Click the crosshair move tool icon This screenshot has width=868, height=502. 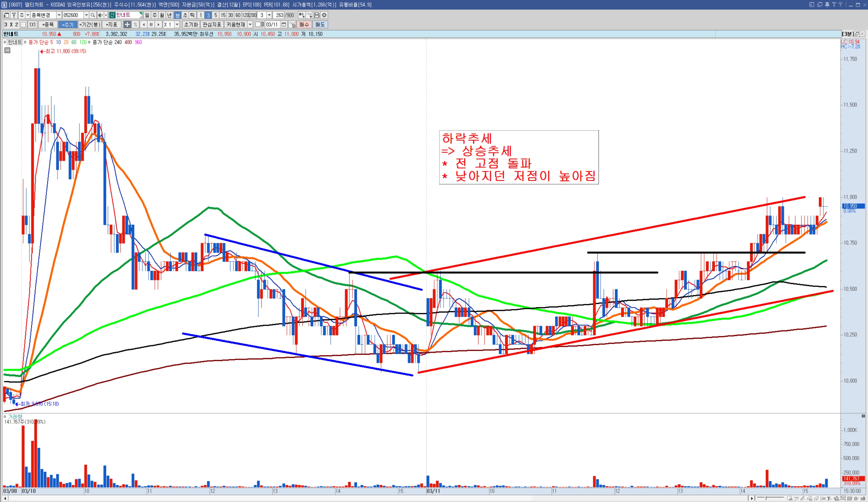pos(127,24)
